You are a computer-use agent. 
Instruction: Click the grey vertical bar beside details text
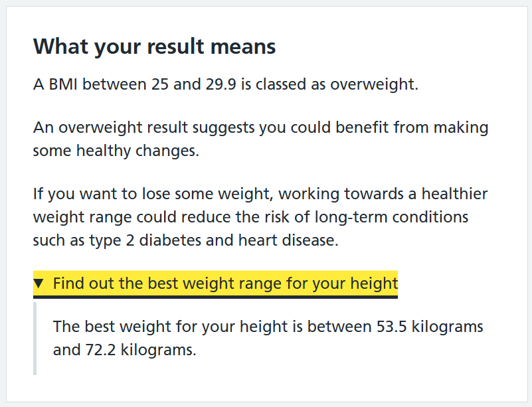[35, 339]
